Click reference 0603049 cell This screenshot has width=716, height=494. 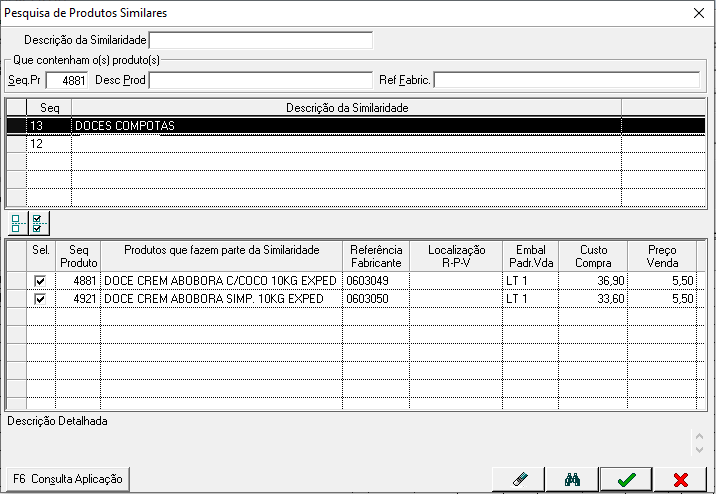[376, 281]
